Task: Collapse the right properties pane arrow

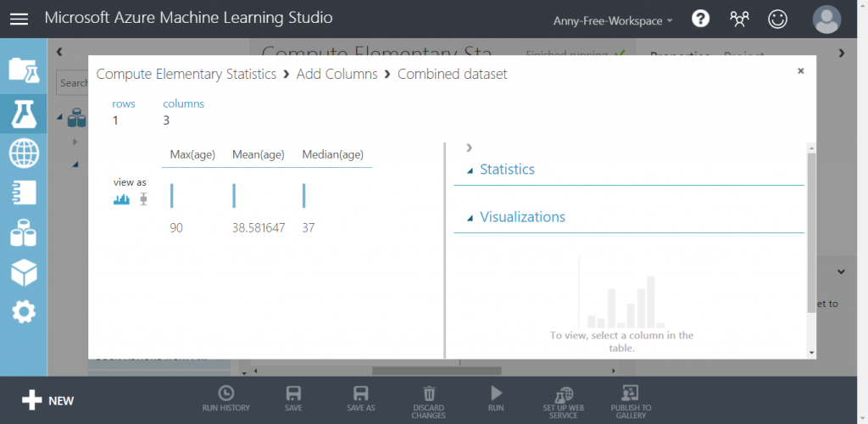Action: tap(842, 53)
